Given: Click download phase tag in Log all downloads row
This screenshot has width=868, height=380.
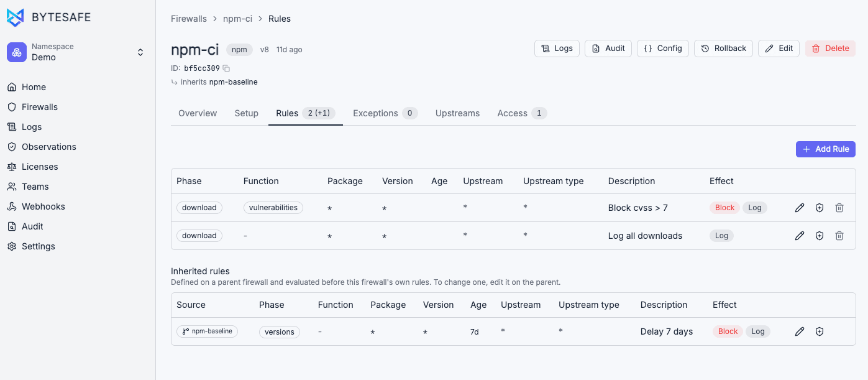Looking at the screenshot, I should [x=199, y=236].
